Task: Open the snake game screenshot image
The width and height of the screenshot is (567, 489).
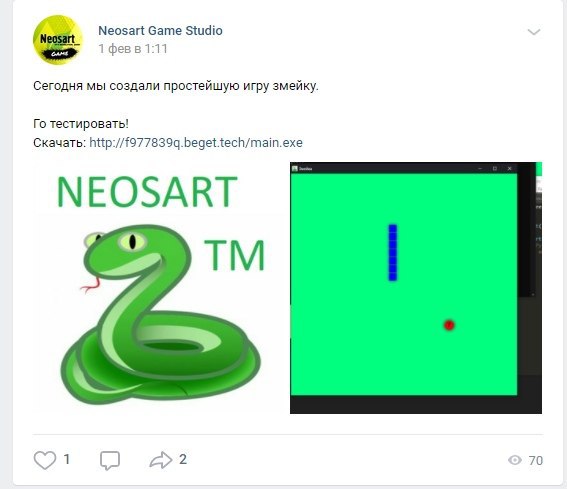Action: pyautogui.click(x=416, y=288)
